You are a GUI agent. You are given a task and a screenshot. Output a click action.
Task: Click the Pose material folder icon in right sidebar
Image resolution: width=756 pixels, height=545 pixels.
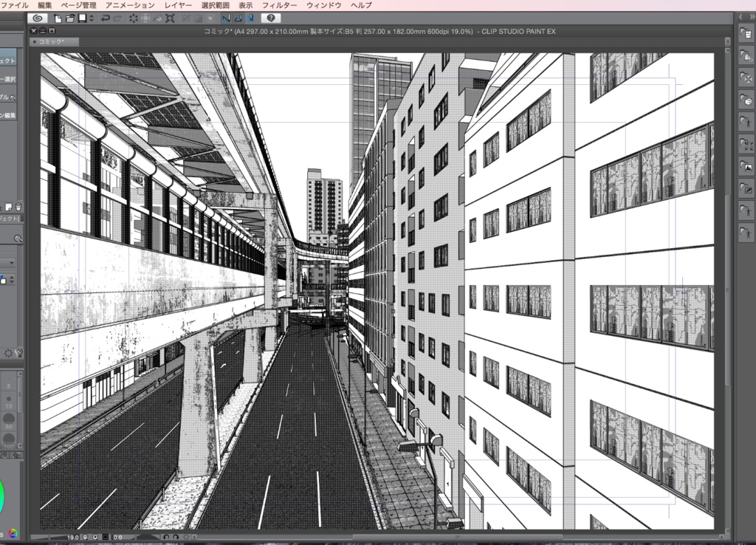[x=746, y=121]
